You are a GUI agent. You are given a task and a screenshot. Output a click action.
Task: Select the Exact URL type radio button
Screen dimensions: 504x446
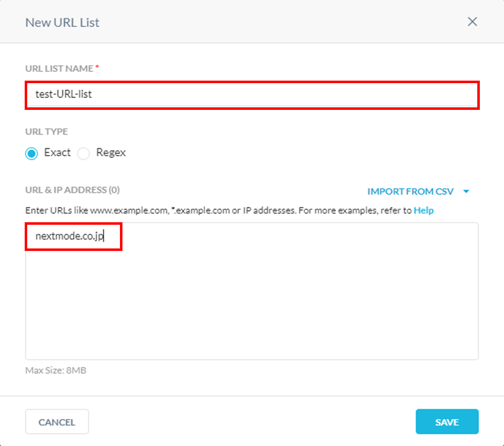coord(31,153)
